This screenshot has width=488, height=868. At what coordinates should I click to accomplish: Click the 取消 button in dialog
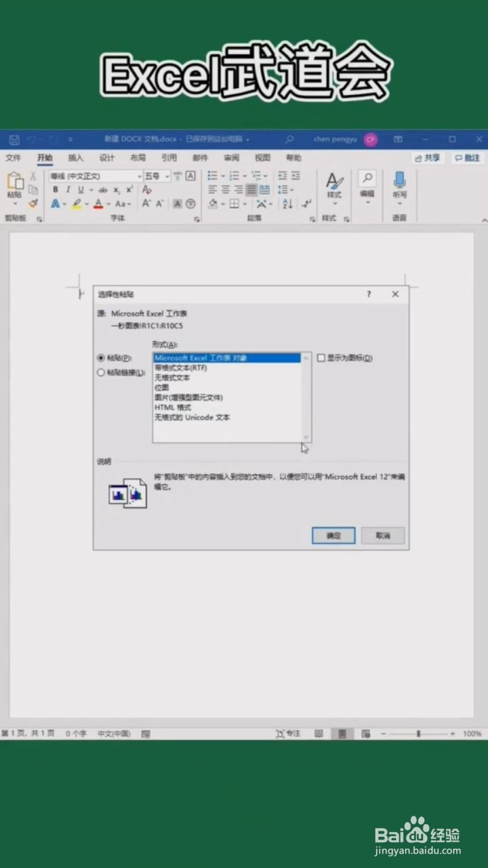point(383,536)
